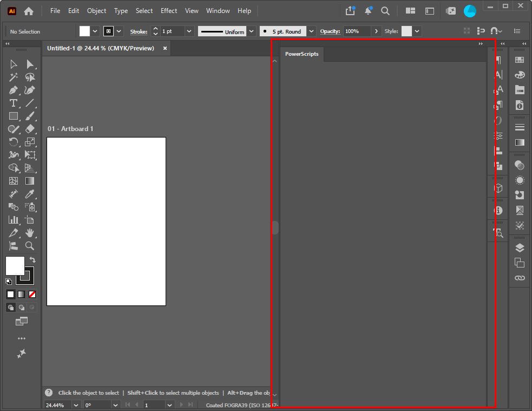Select the Shaper tool
The width and height of the screenshot is (532, 411).
point(14,129)
